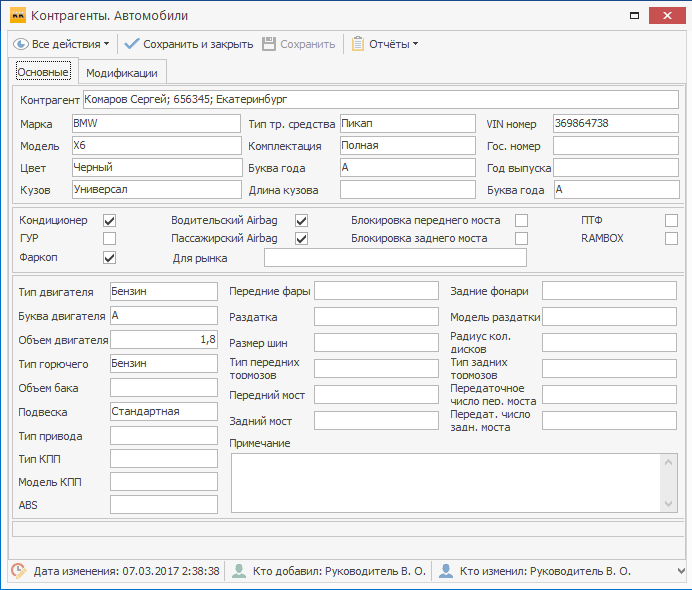Click the VIN номер field
The height and width of the screenshot is (590, 692).
[x=616, y=124]
